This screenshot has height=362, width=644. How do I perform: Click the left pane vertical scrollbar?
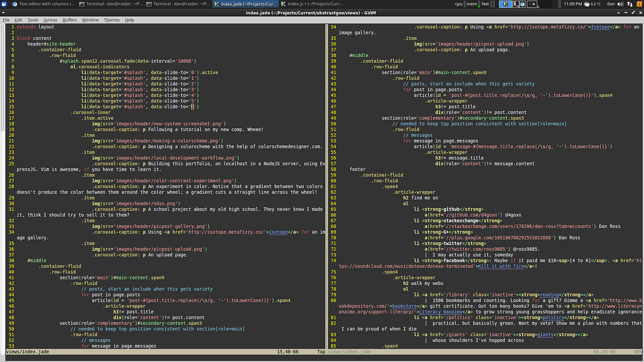pos(2,75)
